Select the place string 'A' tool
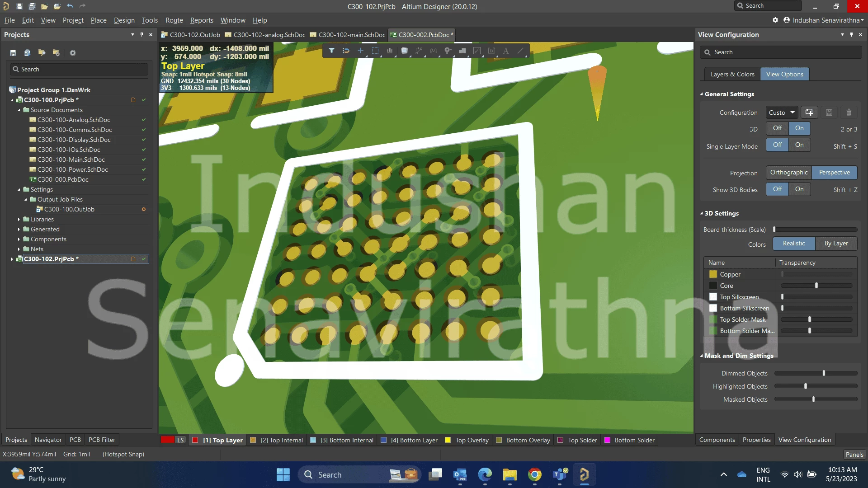 [506, 51]
